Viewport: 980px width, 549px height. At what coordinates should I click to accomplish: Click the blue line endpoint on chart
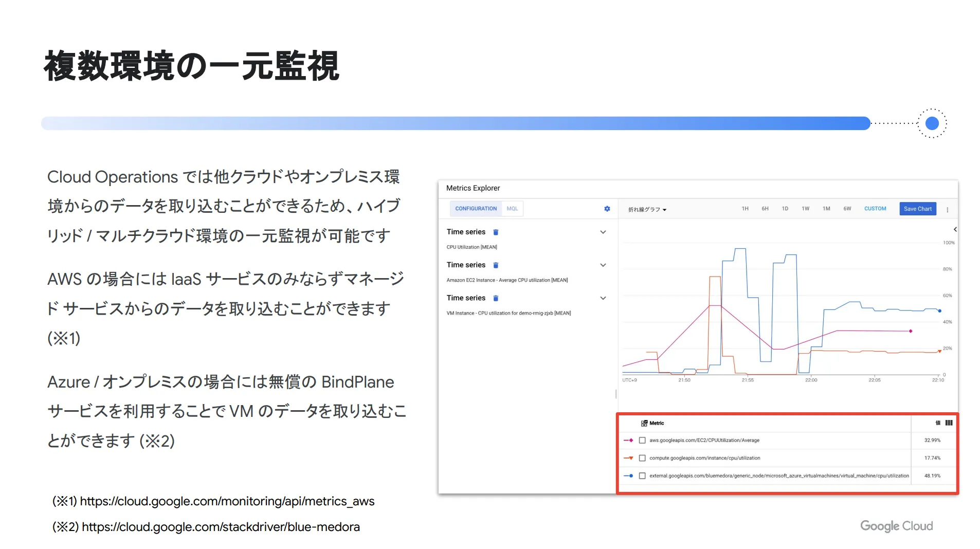(939, 311)
